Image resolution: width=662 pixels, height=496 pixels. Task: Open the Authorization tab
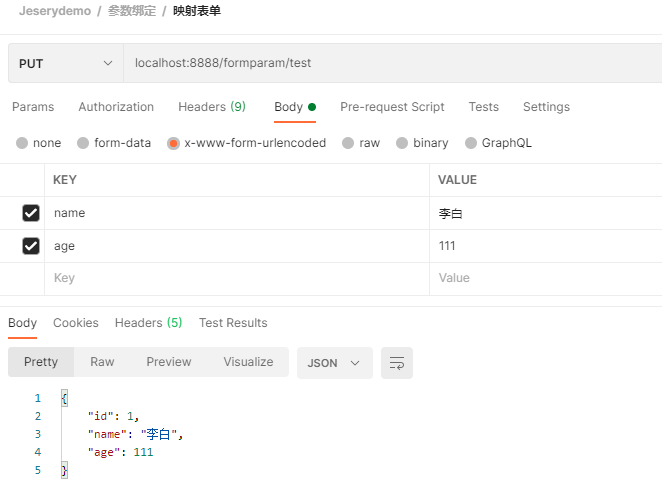116,107
